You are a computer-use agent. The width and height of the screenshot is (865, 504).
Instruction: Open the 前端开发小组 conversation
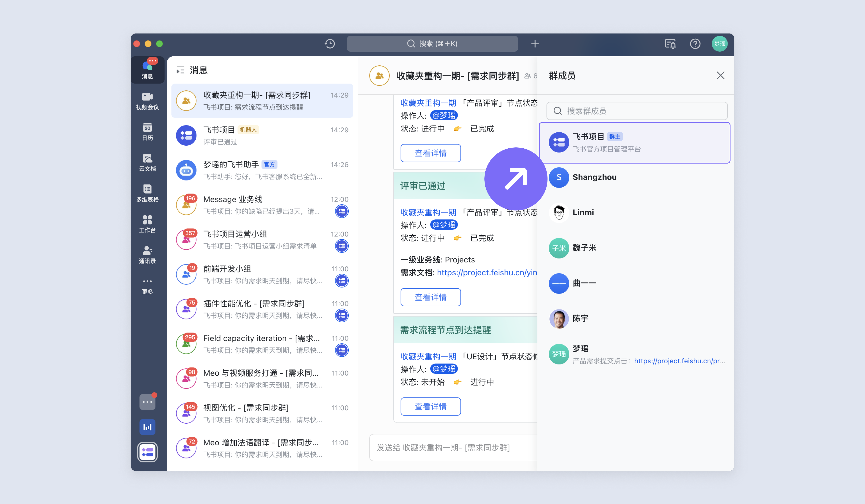pos(262,274)
